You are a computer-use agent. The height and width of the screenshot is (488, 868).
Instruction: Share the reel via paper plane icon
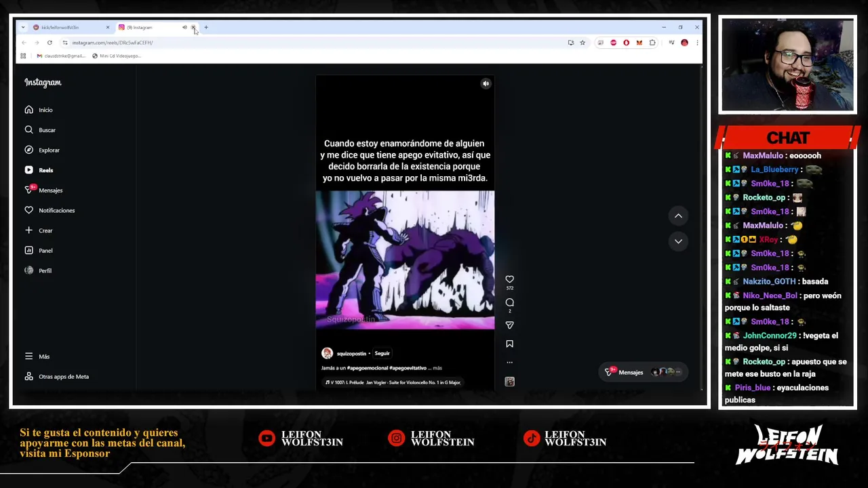(509, 325)
